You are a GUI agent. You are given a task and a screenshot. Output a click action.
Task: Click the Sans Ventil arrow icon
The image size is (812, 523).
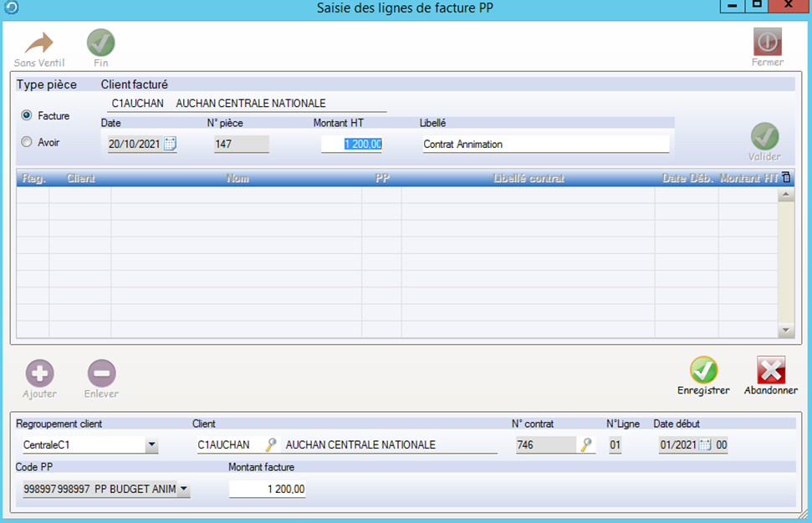click(38, 43)
